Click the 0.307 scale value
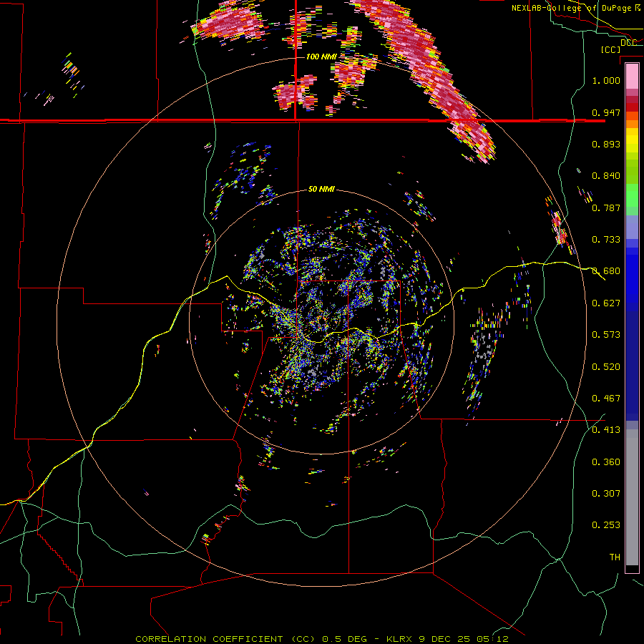 tap(606, 494)
